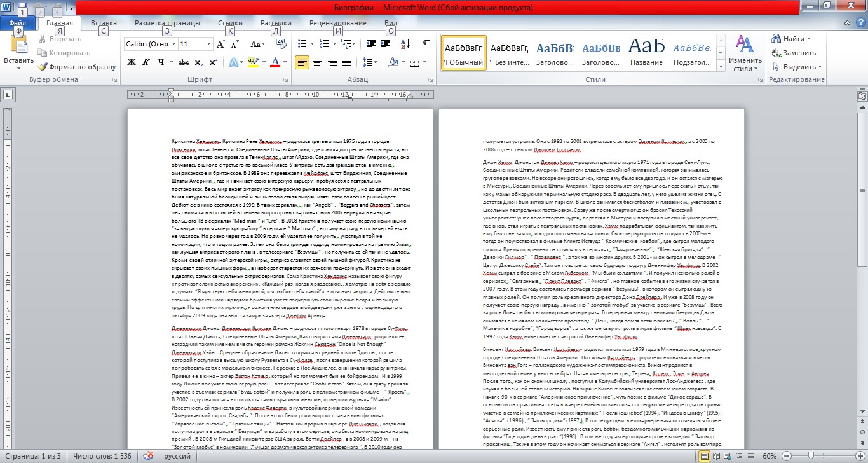Image resolution: width=868 pixels, height=463 pixels.
Task: Toggle Justify alignment
Action: 347,62
